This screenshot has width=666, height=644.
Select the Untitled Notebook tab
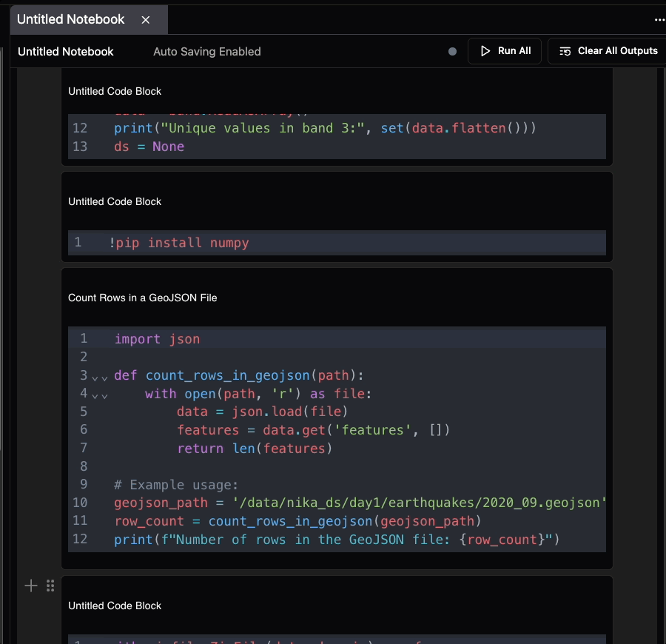tap(70, 20)
